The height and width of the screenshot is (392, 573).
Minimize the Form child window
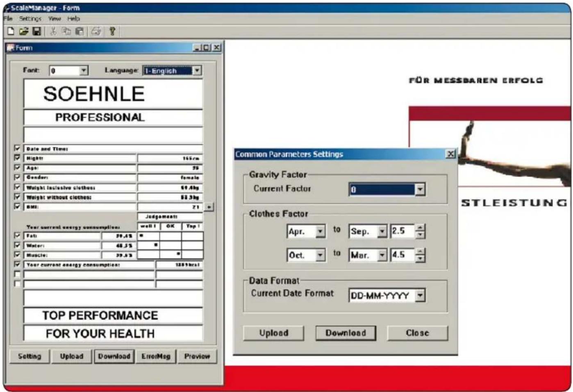[198, 48]
